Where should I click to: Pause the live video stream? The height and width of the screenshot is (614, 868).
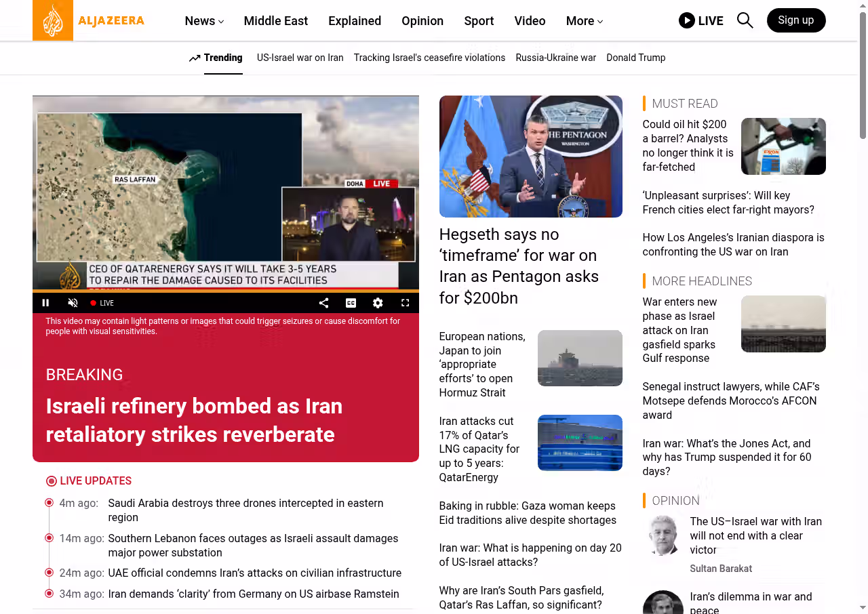45,303
